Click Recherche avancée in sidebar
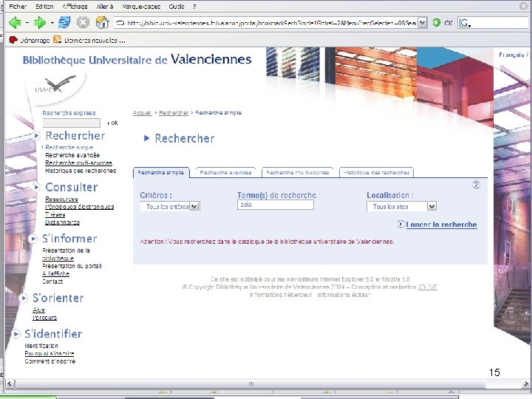Image resolution: width=532 pixels, height=399 pixels. point(72,155)
